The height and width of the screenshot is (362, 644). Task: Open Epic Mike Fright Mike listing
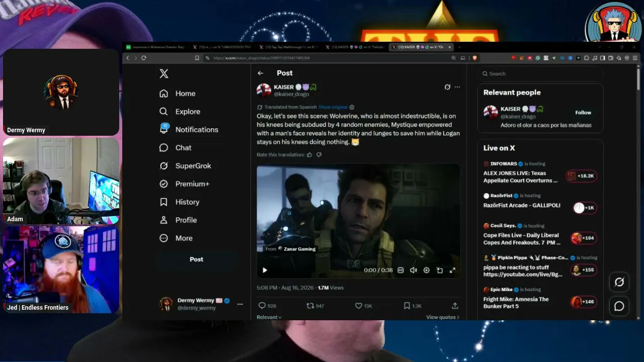point(540,298)
